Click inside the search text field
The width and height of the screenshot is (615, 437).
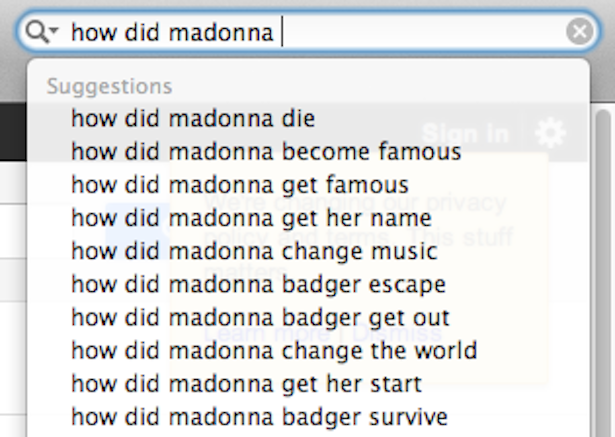click(x=314, y=32)
